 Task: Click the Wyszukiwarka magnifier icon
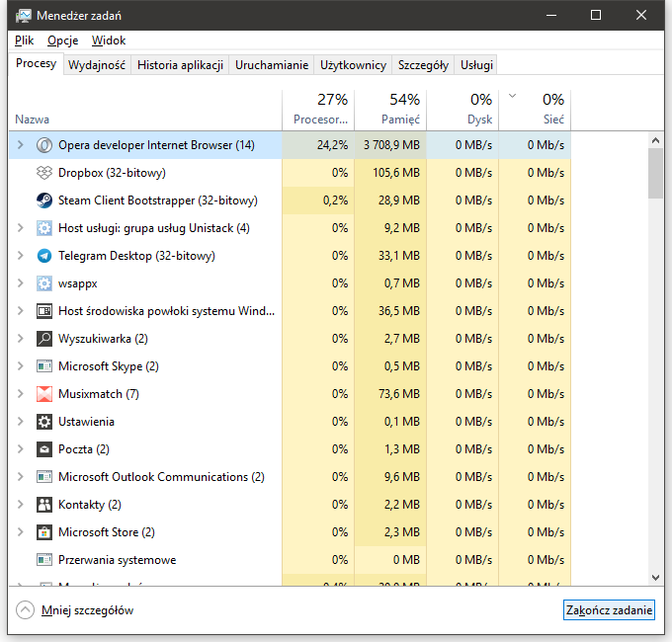[x=44, y=339]
